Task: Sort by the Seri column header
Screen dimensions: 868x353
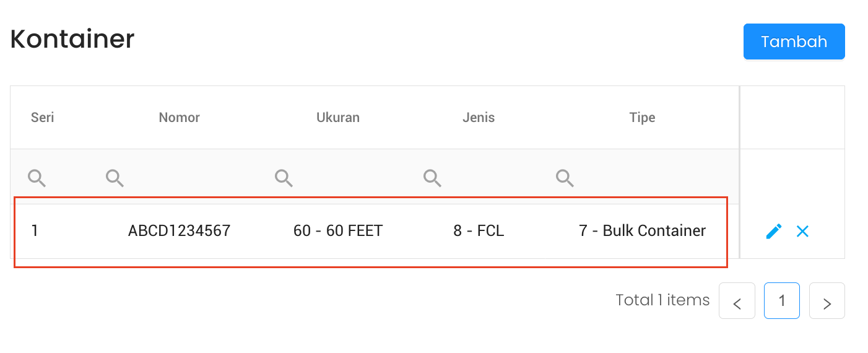Action: 43,118
